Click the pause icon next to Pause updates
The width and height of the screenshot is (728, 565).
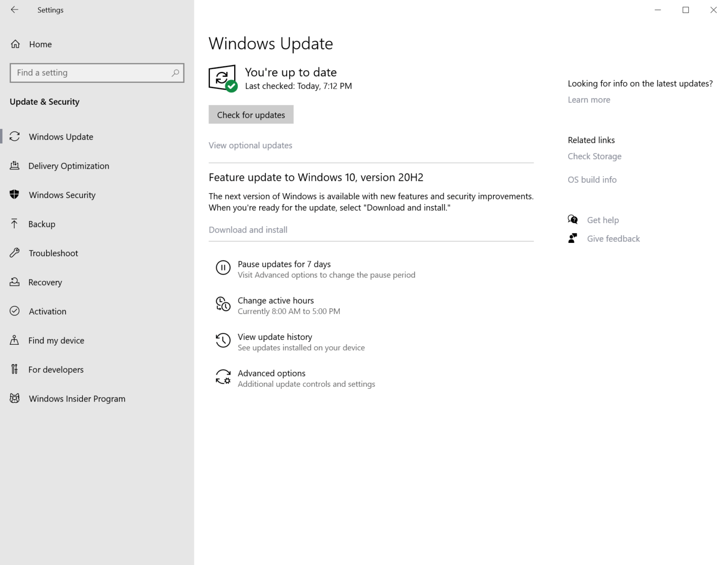(x=223, y=268)
